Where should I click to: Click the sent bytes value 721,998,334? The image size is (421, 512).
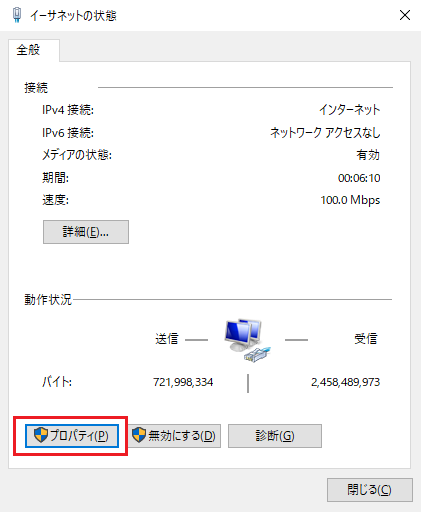183,382
